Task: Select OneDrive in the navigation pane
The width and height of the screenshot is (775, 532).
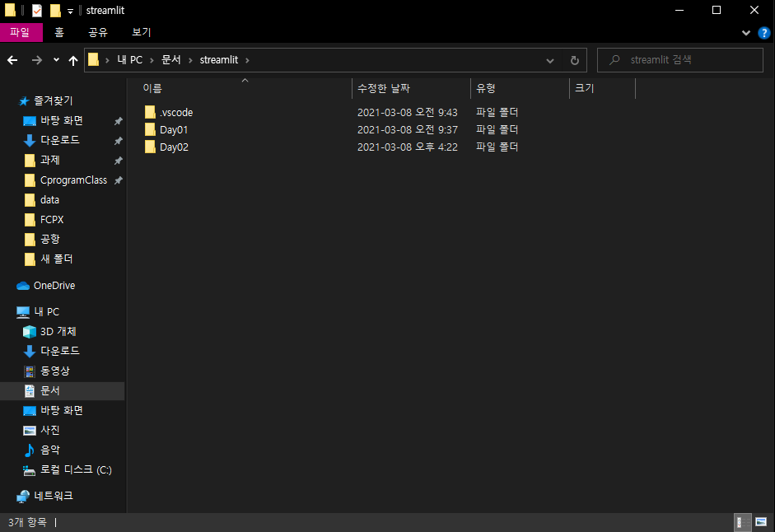Action: [x=54, y=286]
